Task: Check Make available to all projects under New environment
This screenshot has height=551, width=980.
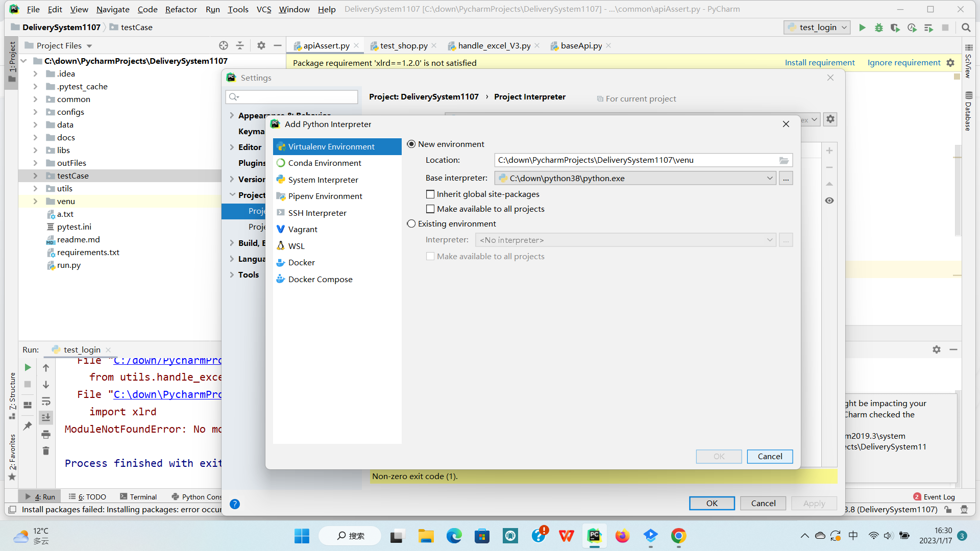Action: (x=430, y=209)
